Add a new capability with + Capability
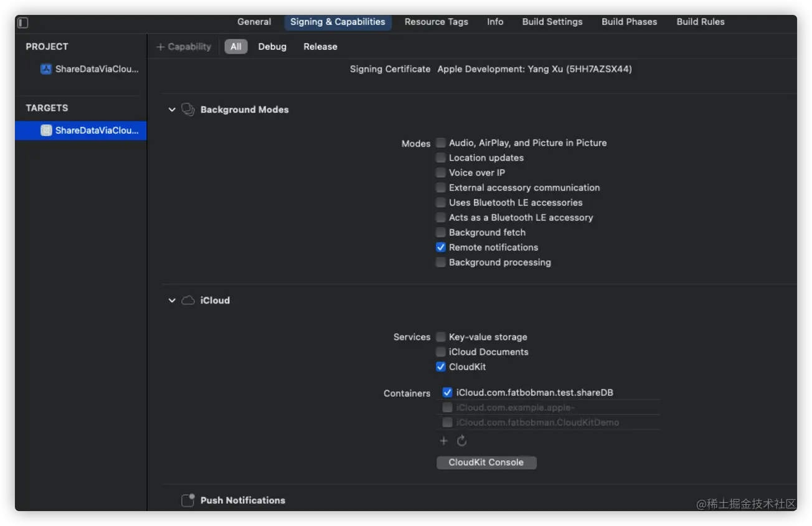The image size is (812, 526). [x=184, y=47]
